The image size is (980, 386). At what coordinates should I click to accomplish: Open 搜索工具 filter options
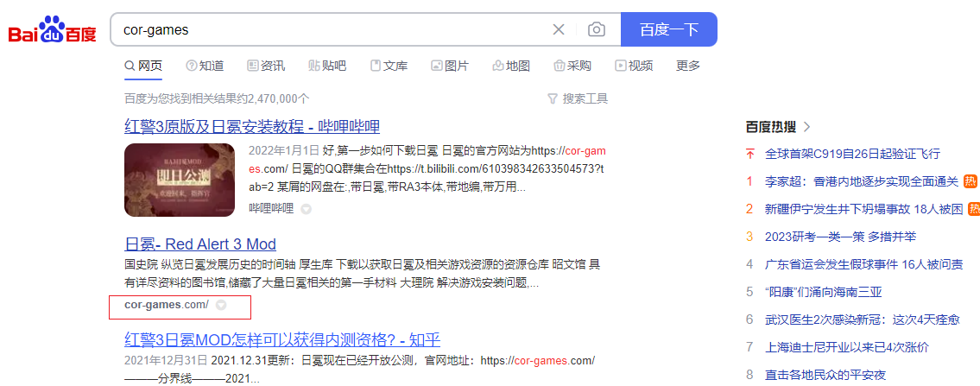(x=577, y=98)
